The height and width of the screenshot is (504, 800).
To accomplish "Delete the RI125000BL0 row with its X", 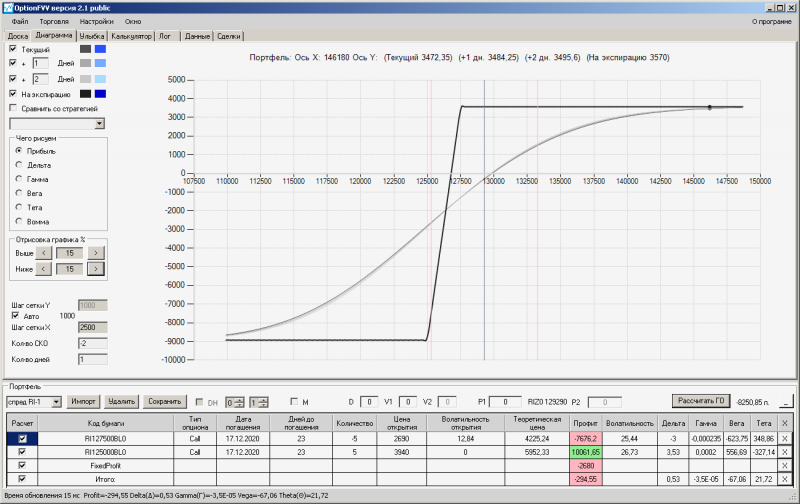I will (785, 452).
